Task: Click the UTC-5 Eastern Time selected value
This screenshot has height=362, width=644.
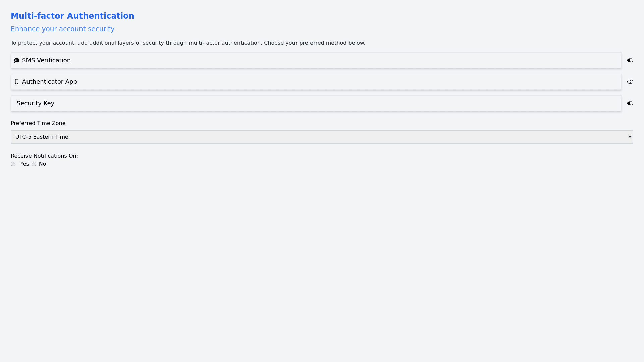Action: point(42,137)
